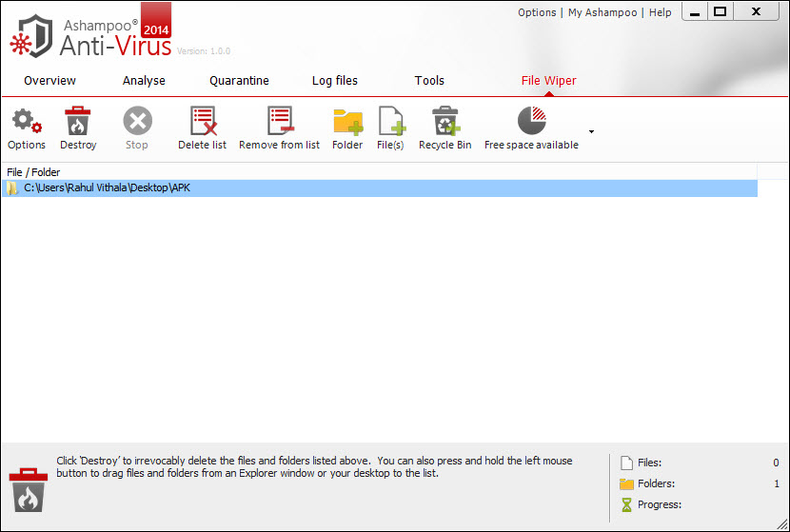This screenshot has width=790, height=532.
Task: Click the Folders count value 1
Action: 777,483
